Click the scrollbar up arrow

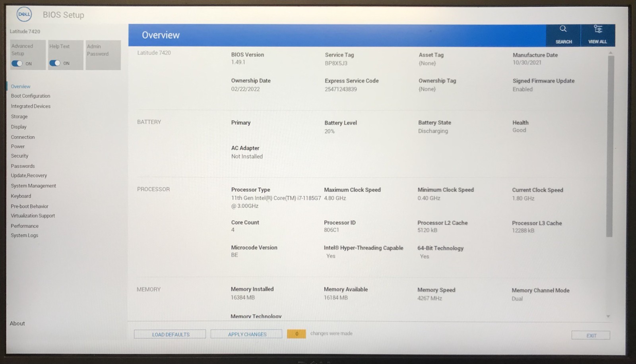pos(611,52)
